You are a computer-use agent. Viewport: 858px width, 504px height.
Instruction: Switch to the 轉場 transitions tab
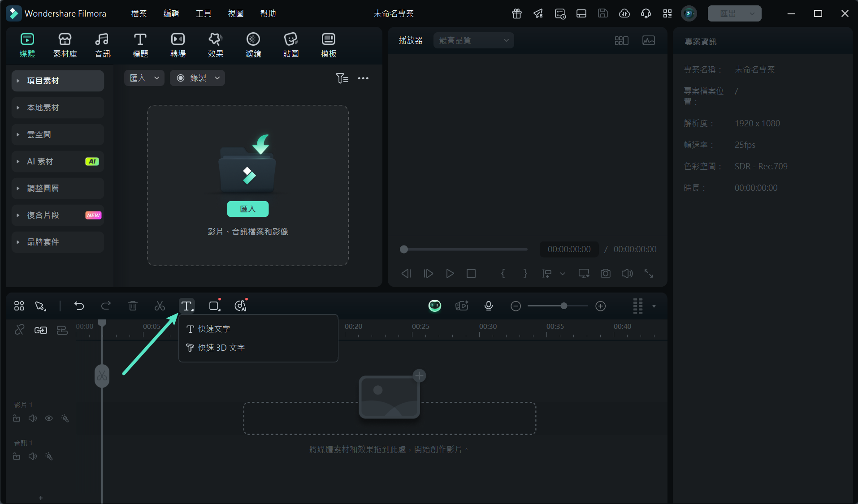click(178, 45)
